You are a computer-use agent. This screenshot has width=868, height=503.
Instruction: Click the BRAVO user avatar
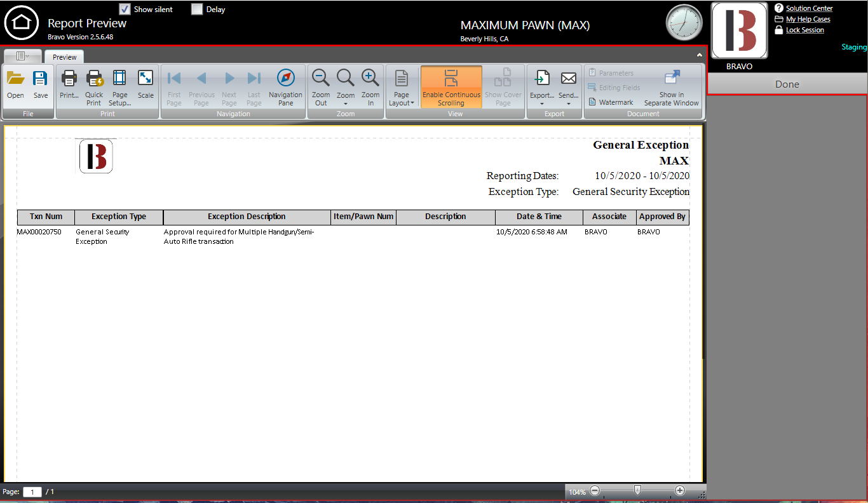(740, 30)
